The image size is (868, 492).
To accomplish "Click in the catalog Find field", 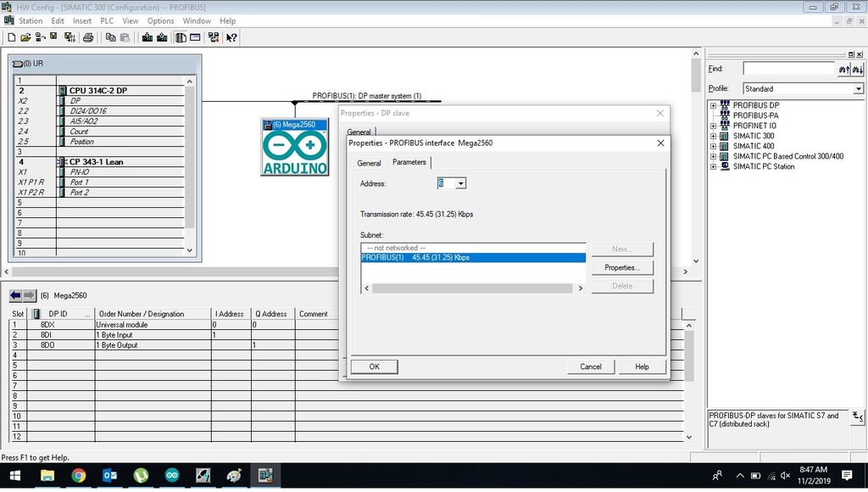I will pos(788,69).
